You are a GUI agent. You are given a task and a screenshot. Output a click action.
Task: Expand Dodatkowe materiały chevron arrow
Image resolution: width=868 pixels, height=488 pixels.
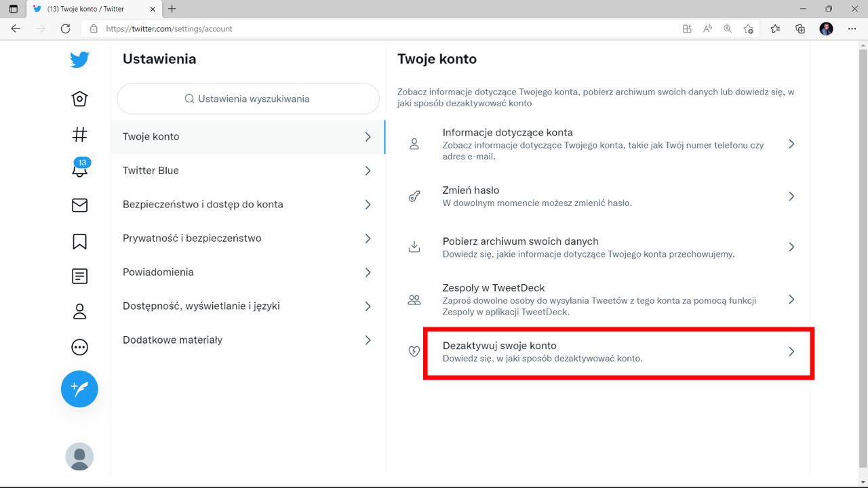368,340
